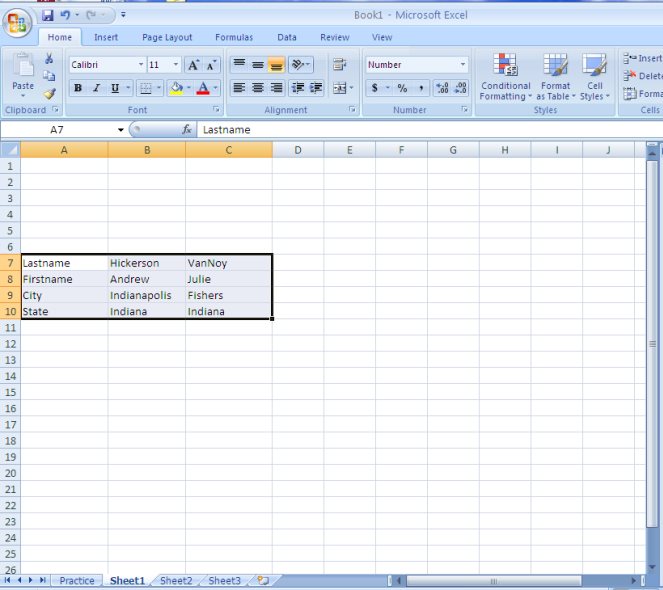This screenshot has width=663, height=590.
Task: Toggle Middle Align vertical alignment
Action: click(258, 65)
